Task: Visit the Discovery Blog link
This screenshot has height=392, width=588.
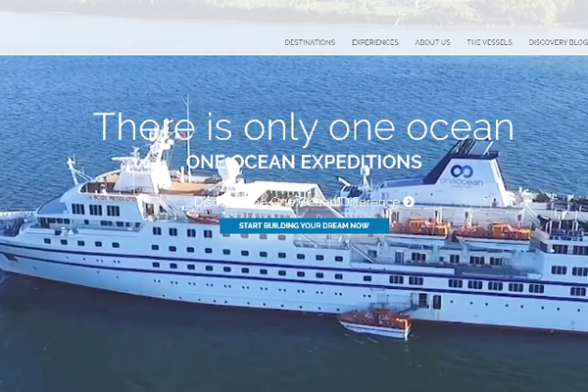Action: 559,42
